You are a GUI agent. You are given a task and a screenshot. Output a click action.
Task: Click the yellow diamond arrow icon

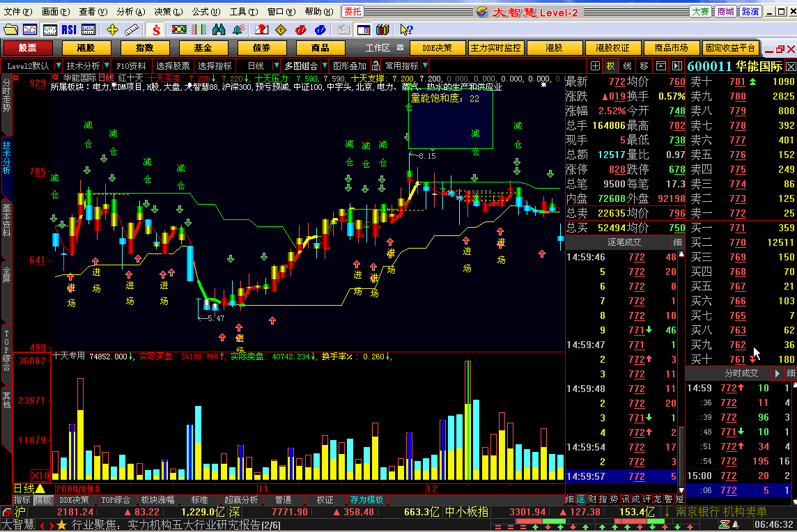pyautogui.click(x=281, y=30)
